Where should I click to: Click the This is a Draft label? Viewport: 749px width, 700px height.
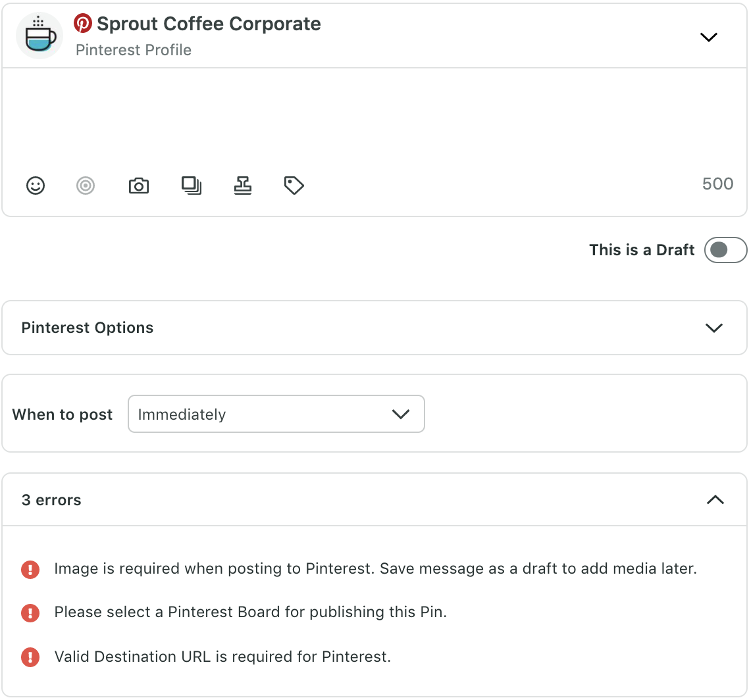pos(642,250)
